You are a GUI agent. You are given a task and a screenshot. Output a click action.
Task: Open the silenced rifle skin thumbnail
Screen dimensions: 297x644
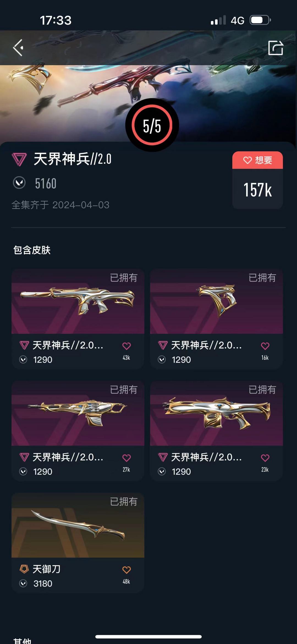[78, 302]
